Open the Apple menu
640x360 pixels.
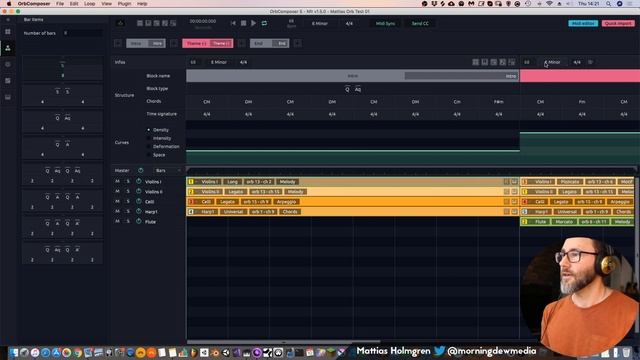click(9, 4)
